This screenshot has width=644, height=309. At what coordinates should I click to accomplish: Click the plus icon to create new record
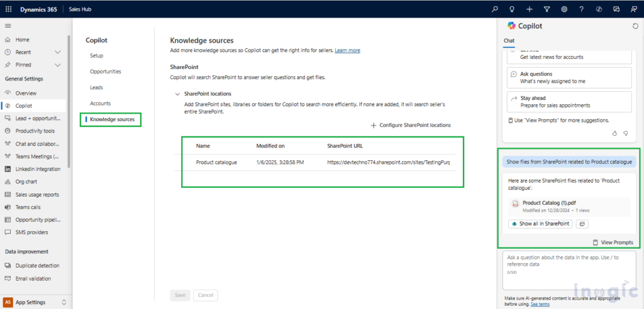click(530, 9)
